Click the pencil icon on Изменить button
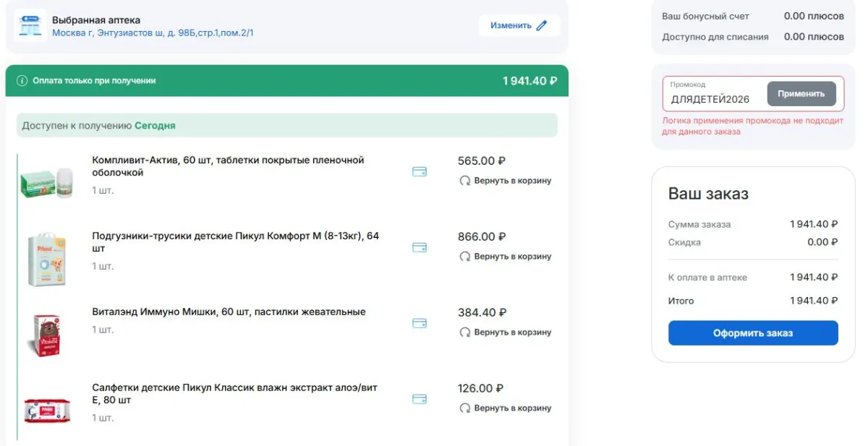The image size is (868, 446). tap(542, 25)
